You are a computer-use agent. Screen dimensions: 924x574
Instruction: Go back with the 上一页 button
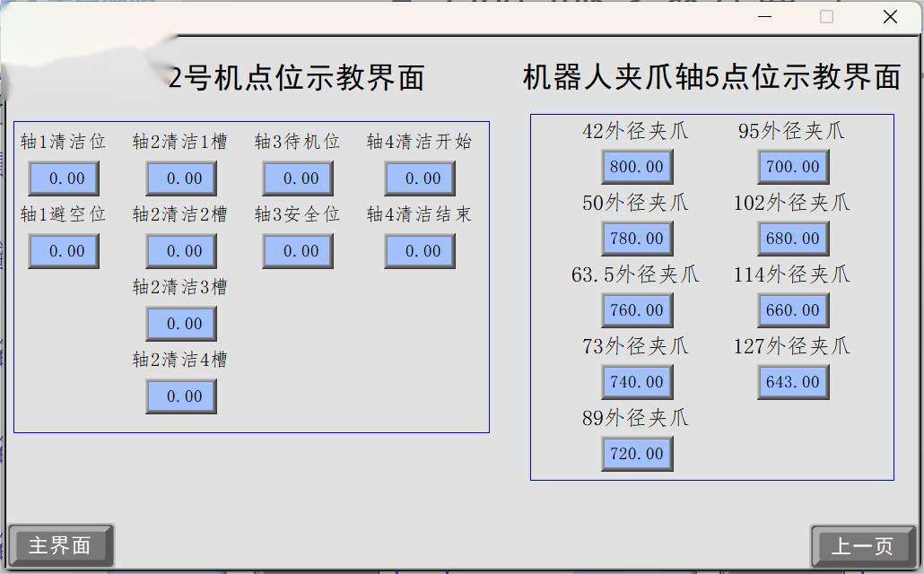[x=863, y=546]
